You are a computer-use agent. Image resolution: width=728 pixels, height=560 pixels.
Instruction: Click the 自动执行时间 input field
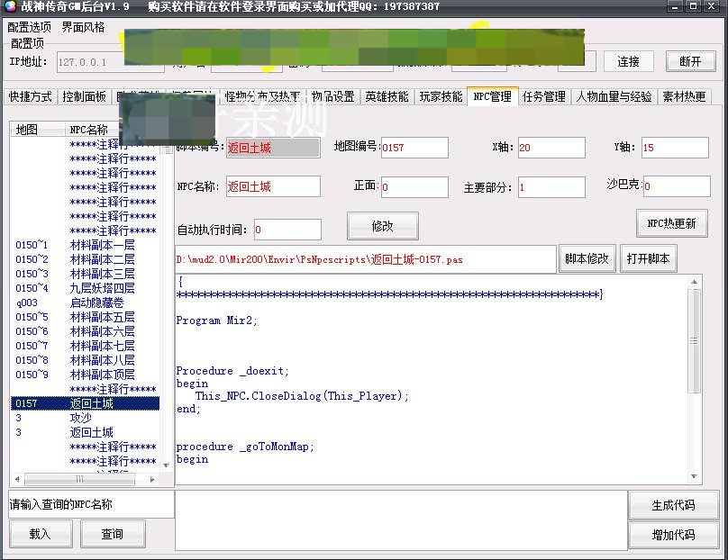[x=287, y=230]
